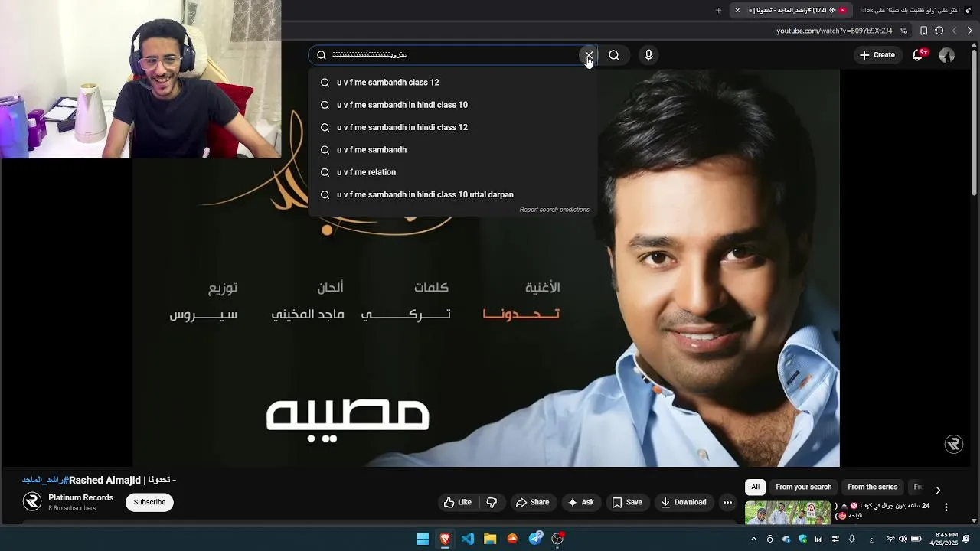Open Telegram from taskbar

pyautogui.click(x=536, y=539)
